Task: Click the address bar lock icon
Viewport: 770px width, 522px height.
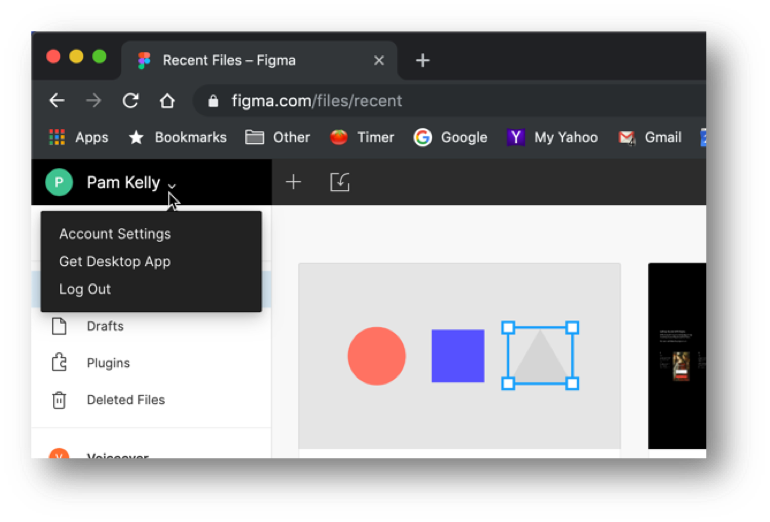Action: coord(213,101)
